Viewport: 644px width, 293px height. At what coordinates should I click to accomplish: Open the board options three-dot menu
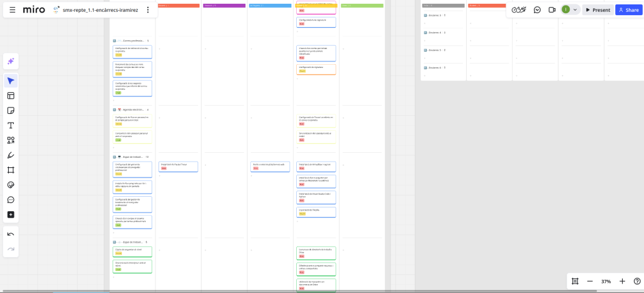(148, 10)
